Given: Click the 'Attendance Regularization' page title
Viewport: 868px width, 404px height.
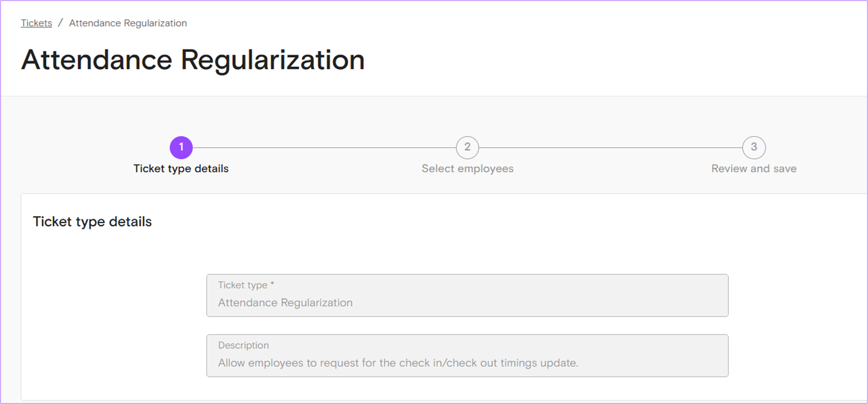Looking at the screenshot, I should pos(193,60).
